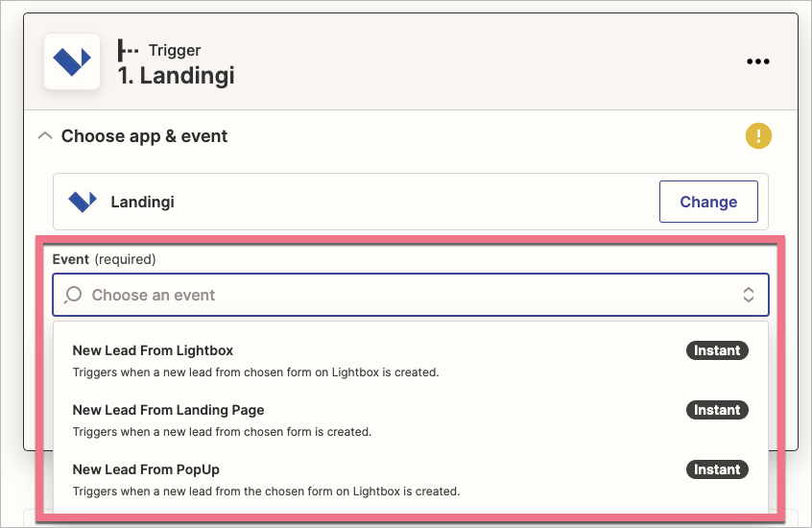Toggle the Event dropdown up-down arrows
The width and height of the screenshot is (812, 528).
point(749,295)
